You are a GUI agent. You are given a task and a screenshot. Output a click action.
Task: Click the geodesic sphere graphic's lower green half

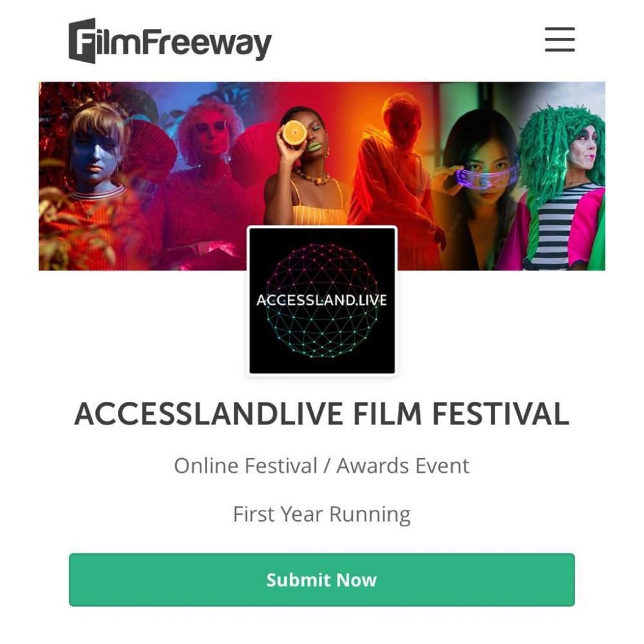(x=322, y=333)
